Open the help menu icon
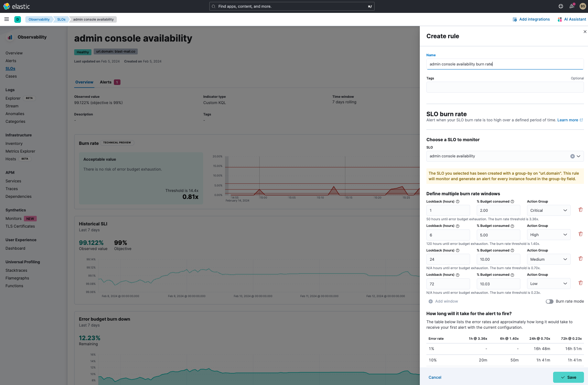 tap(560, 6)
